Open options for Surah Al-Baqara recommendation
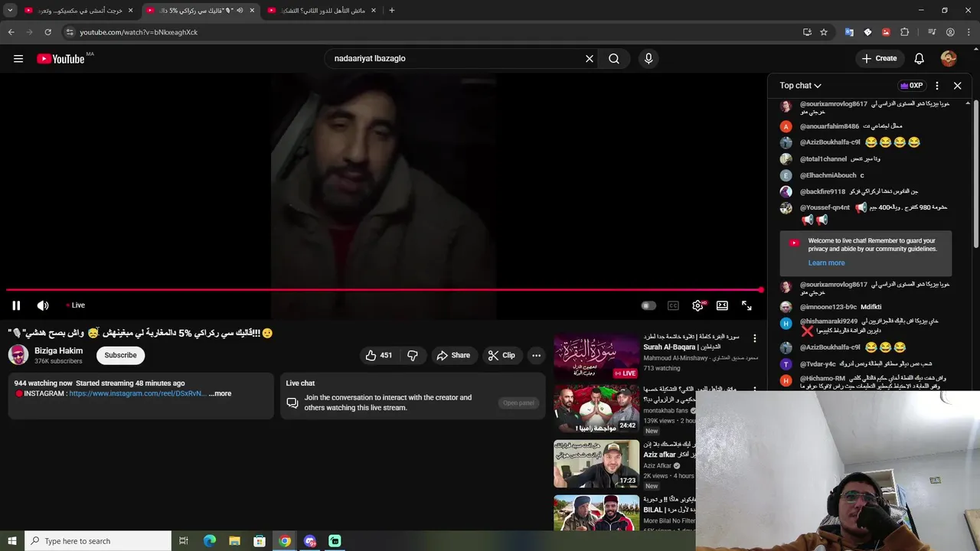This screenshot has width=980, height=551. pyautogui.click(x=754, y=338)
